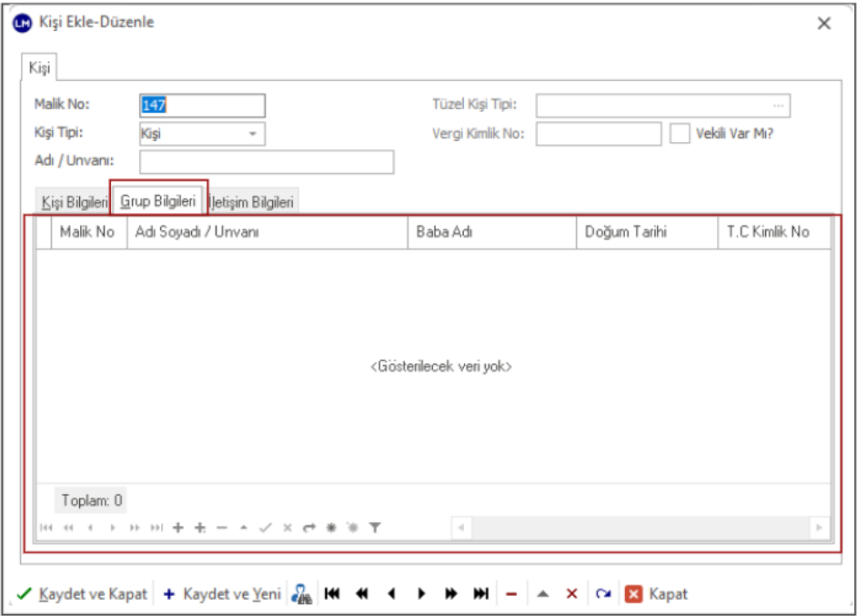Click the red X cancel icon in bottom toolbar
Image resolution: width=857 pixels, height=616 pixels.
571,594
